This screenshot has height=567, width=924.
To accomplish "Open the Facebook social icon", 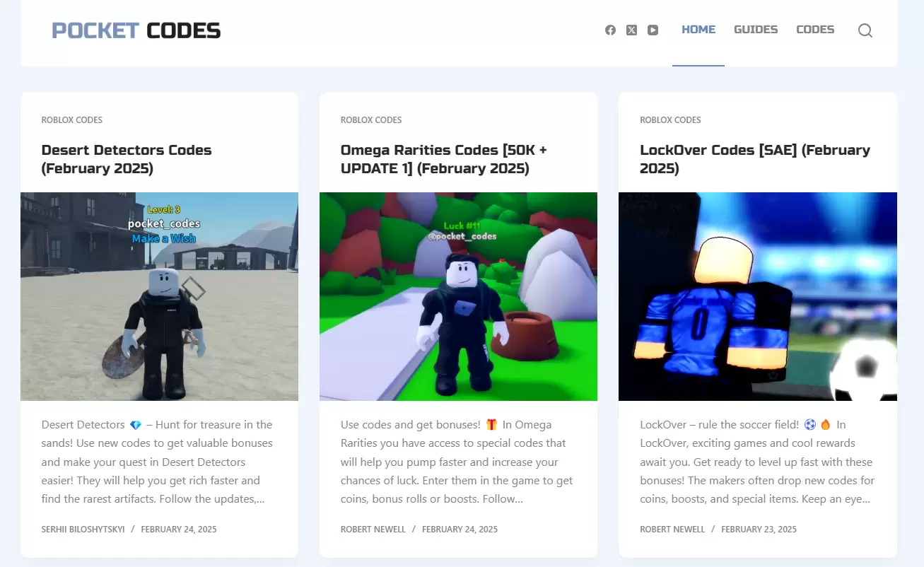I will click(x=610, y=30).
